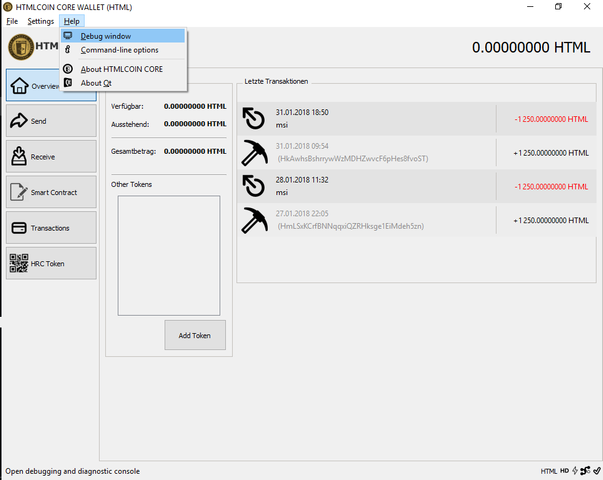Click the msi label under 31.01.2018 18:50

(282, 125)
